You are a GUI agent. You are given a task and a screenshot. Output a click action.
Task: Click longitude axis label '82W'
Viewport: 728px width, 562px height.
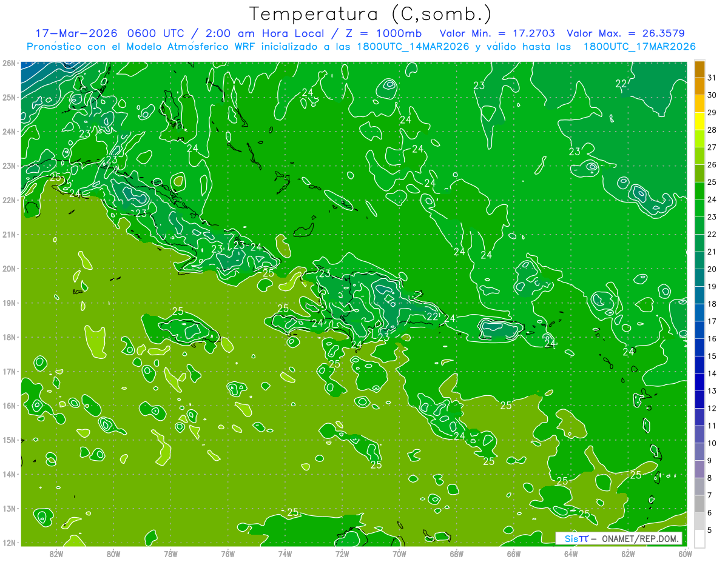(x=56, y=554)
